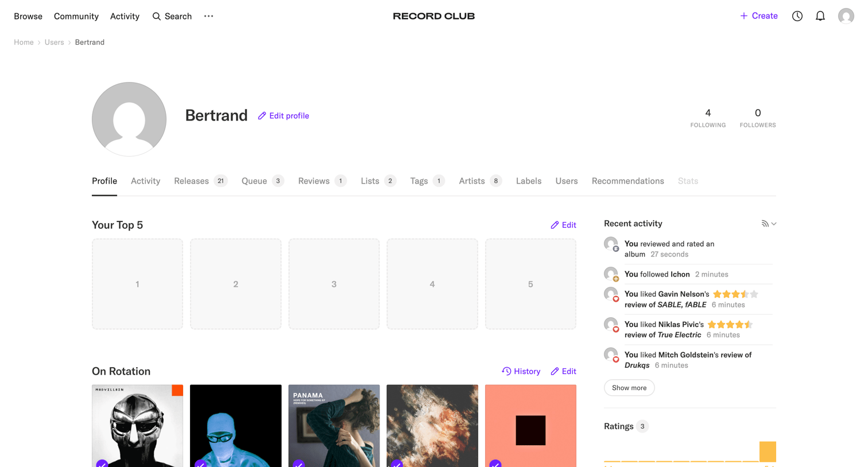Open the Activity menu in top navigation

coord(125,16)
